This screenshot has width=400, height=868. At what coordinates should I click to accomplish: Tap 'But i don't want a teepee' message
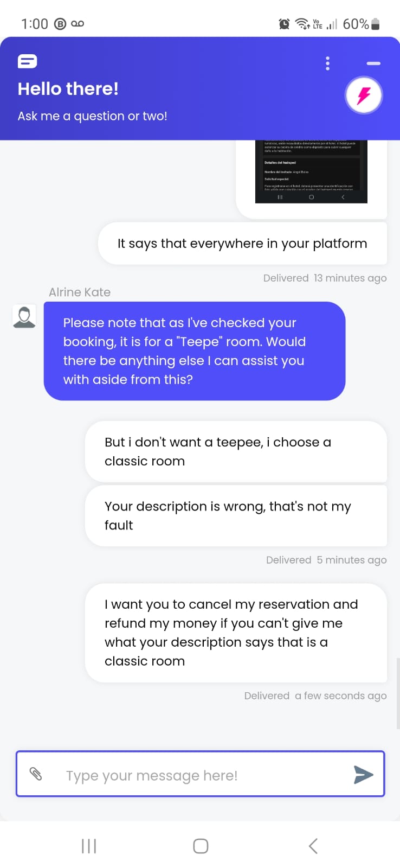pyautogui.click(x=236, y=451)
